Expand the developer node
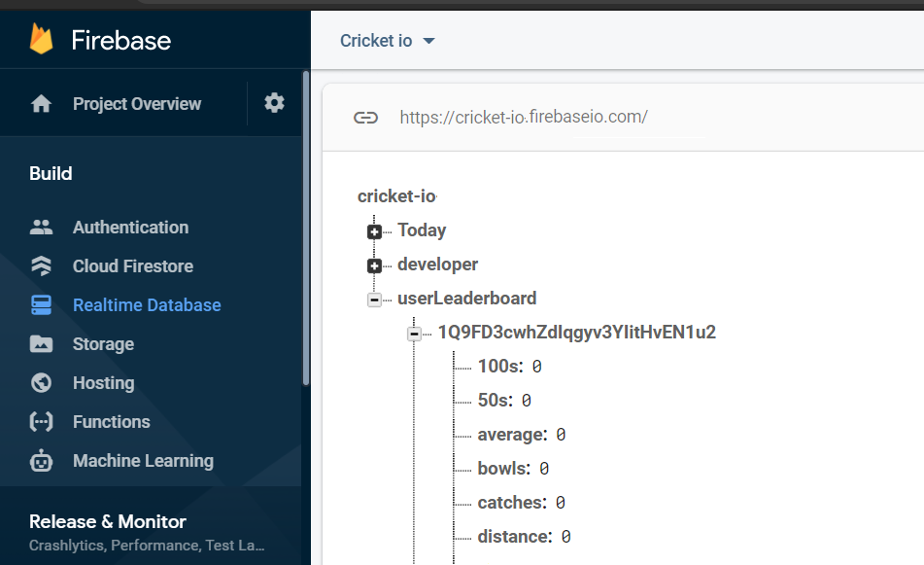The width and height of the screenshot is (924, 565). (374, 266)
